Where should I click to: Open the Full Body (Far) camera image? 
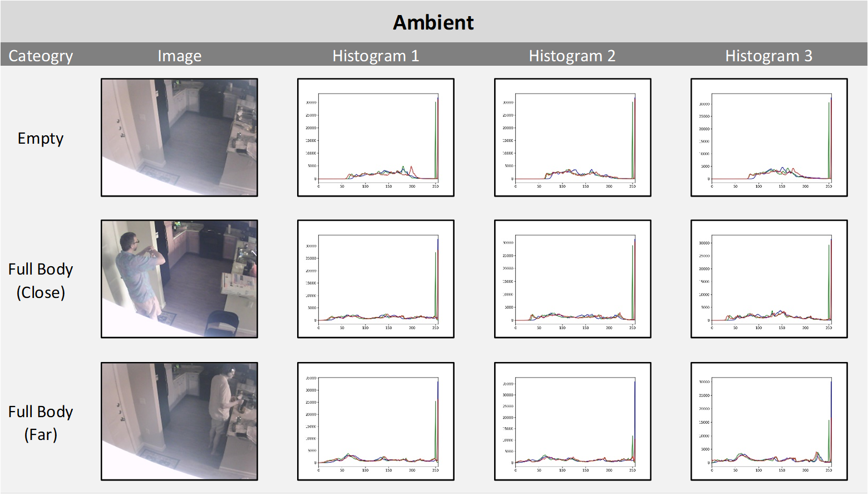pyautogui.click(x=179, y=421)
